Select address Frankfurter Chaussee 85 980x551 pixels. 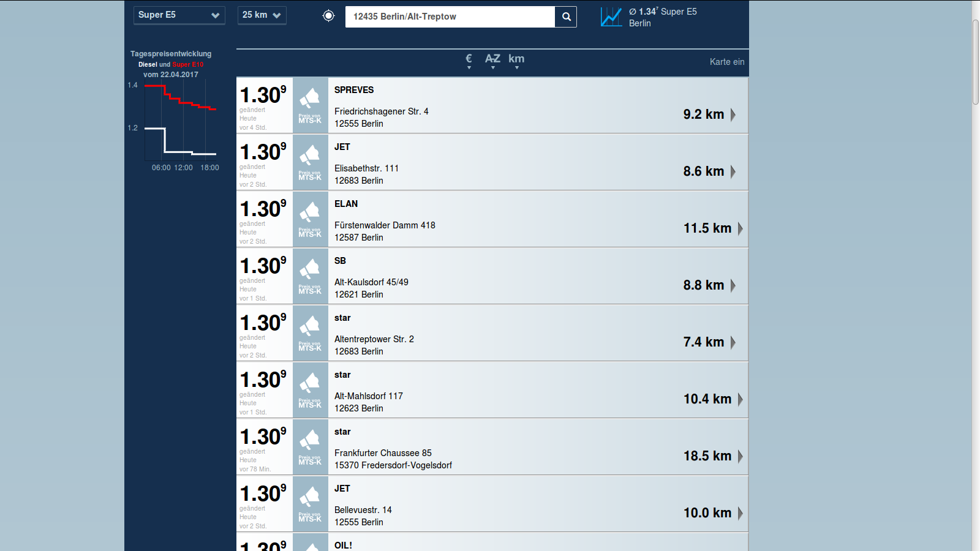[x=383, y=453]
